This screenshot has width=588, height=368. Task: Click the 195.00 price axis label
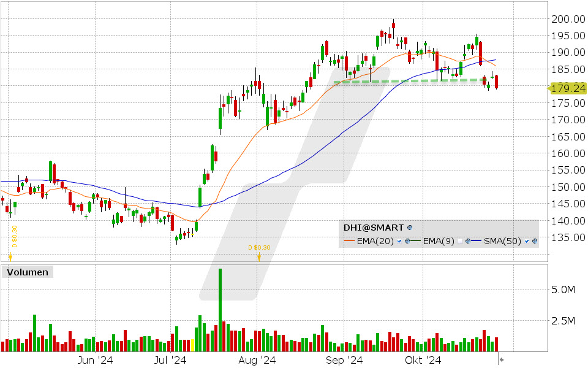(x=568, y=36)
